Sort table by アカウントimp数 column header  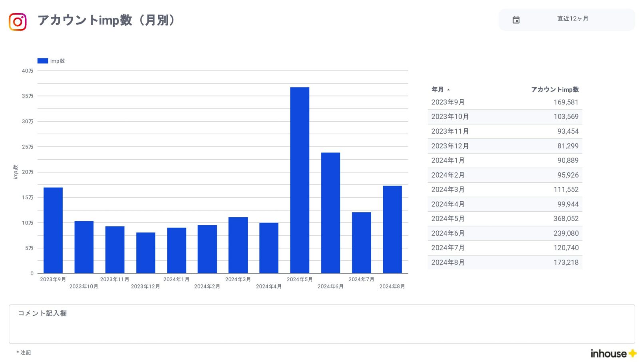pos(555,90)
